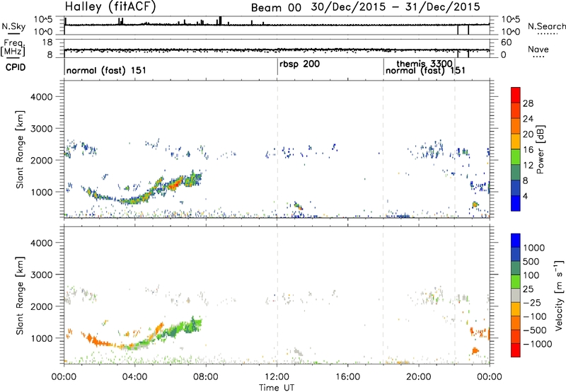The image size is (566, 392).
Task: Click the red top segment of Power color bar
Action: click(x=516, y=95)
